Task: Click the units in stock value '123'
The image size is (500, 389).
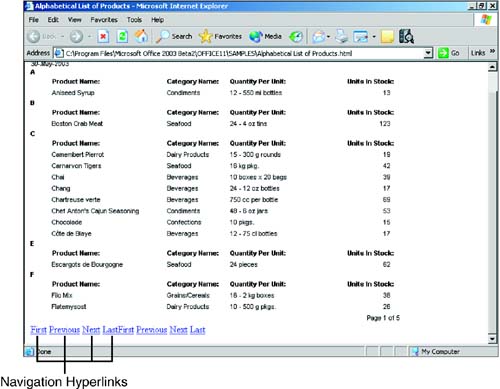Action: pos(385,124)
